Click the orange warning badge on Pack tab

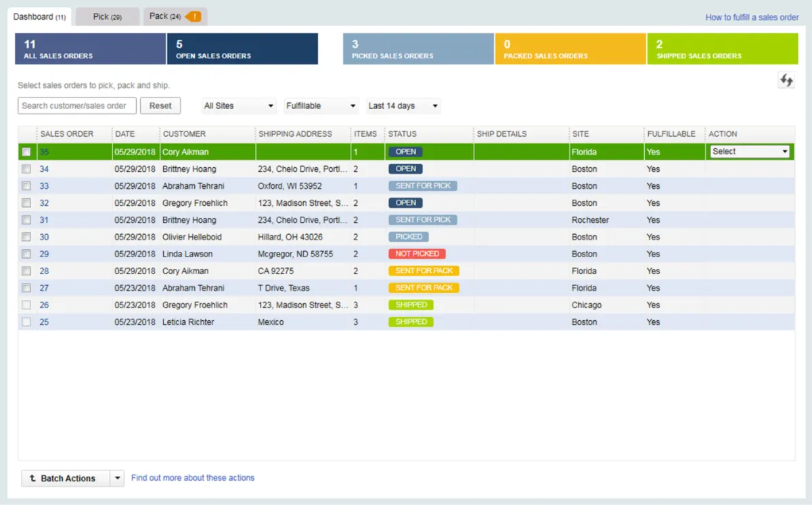tap(194, 16)
